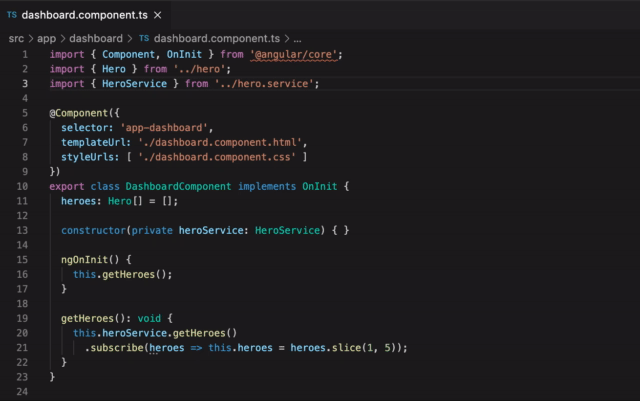Click line number 1 in gutter
The width and height of the screenshot is (640, 401).
[x=25, y=54]
